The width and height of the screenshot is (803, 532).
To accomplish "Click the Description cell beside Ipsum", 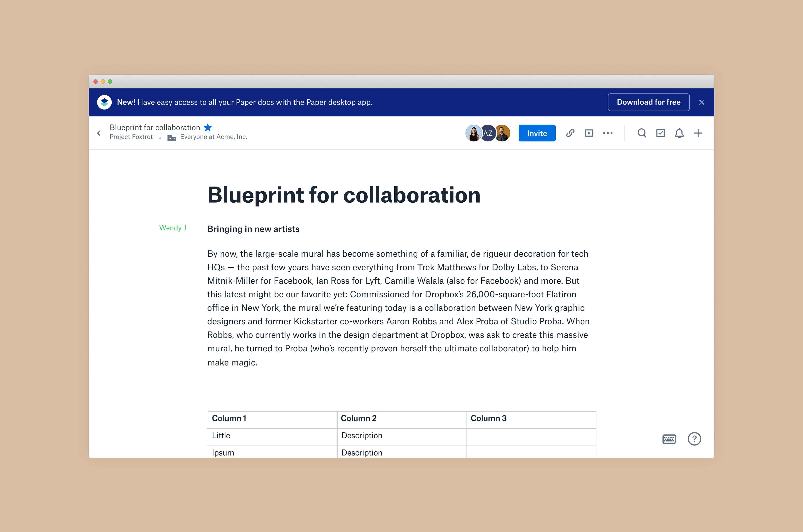I will coord(402,452).
